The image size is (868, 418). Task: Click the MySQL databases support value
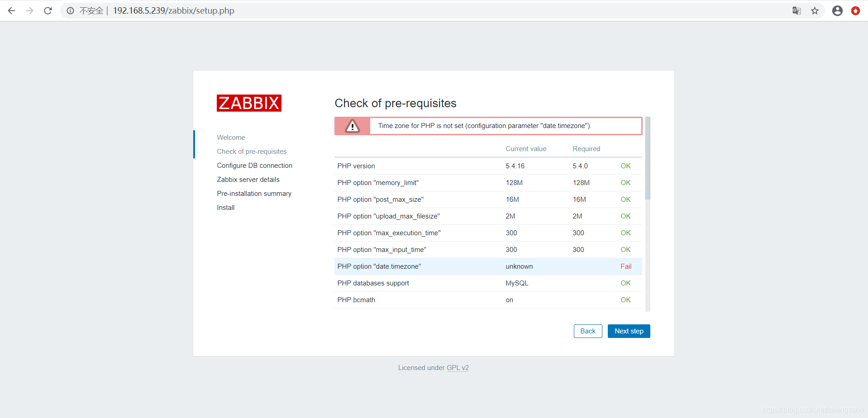[517, 283]
